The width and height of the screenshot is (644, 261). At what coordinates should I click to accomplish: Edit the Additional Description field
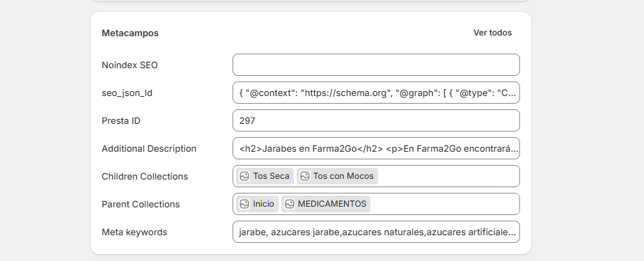376,148
